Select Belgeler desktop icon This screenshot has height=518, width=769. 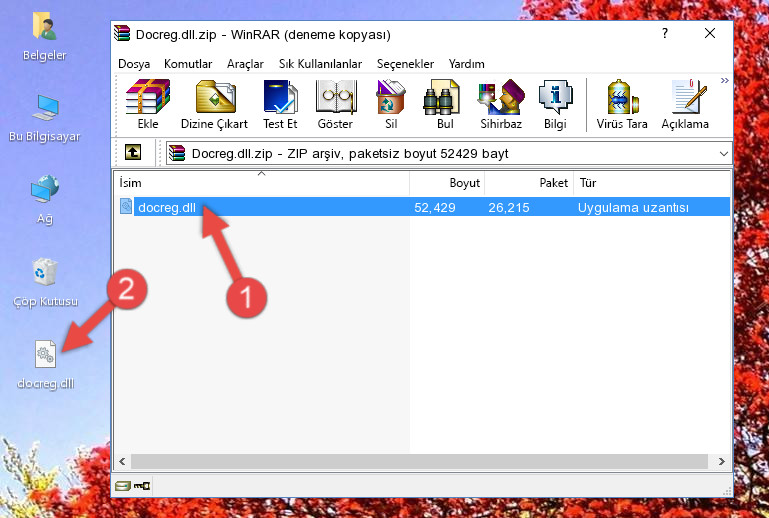tap(45, 37)
